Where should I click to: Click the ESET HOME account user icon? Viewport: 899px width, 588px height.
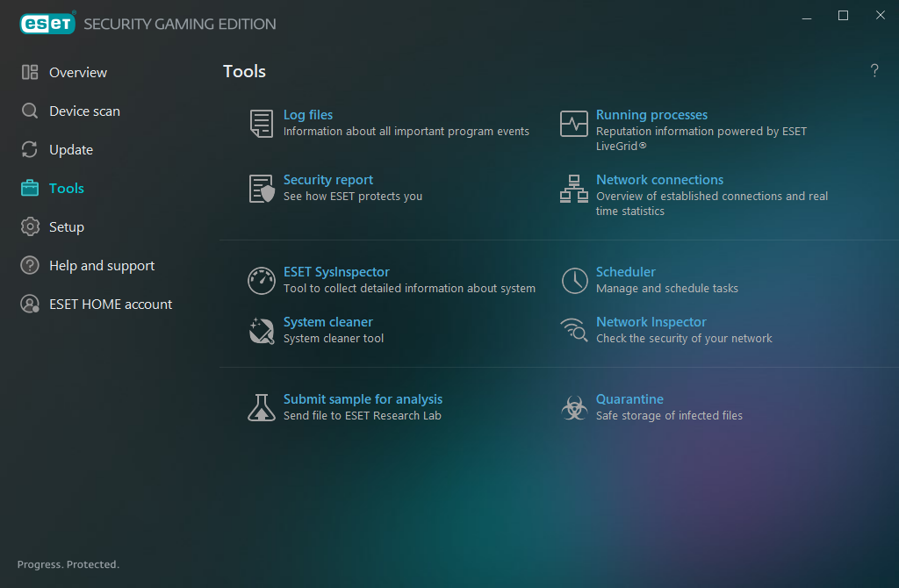pos(30,304)
